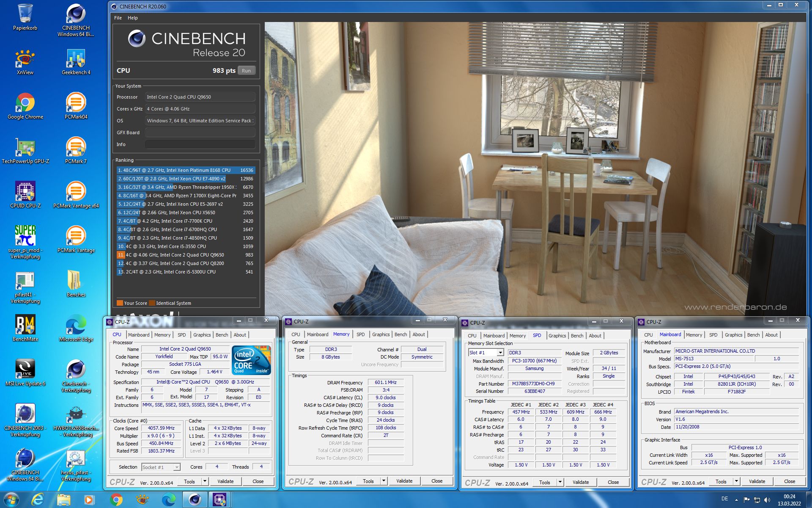The height and width of the screenshot is (508, 812).
Task: Open super_pi_mod shortcut on desktop
Action: [25, 242]
